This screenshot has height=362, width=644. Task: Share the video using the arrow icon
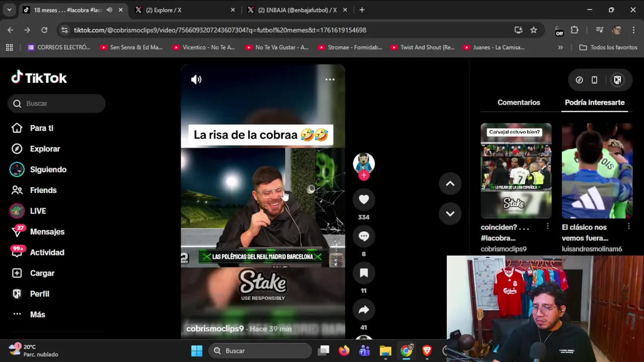[364, 310]
